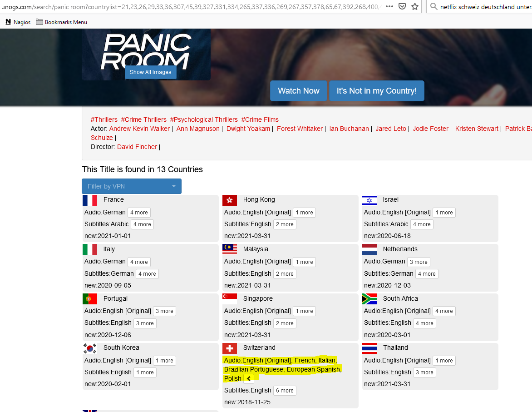Expand Italy subtitles '4 more'
This screenshot has height=412, width=532.
click(147, 274)
